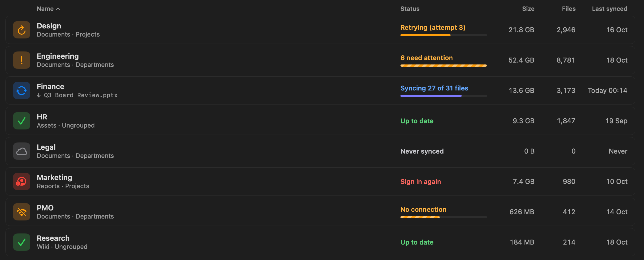The height and width of the screenshot is (260, 644).
Task: Sort by the Files column header
Action: tap(569, 9)
